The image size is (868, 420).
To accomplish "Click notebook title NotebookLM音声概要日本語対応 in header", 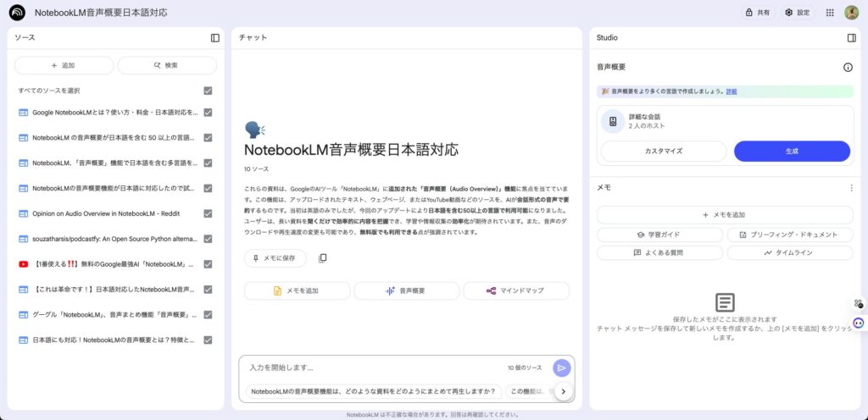I will tap(101, 13).
